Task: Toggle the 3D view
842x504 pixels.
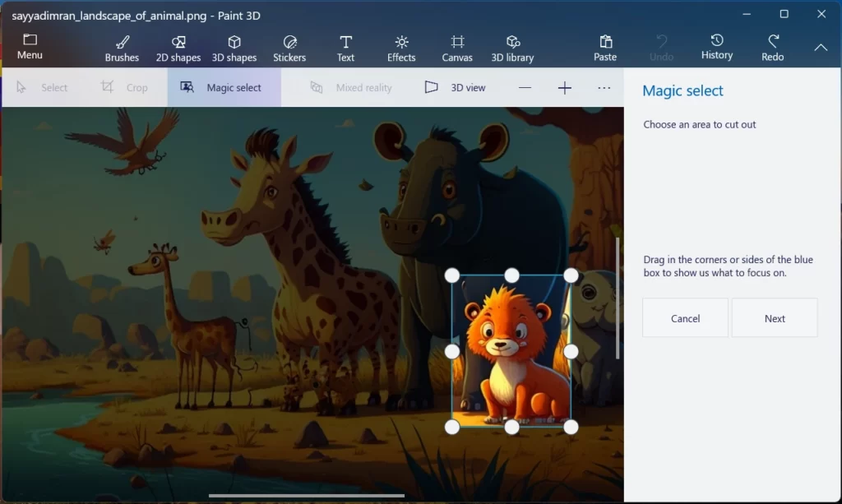Action: (x=456, y=87)
